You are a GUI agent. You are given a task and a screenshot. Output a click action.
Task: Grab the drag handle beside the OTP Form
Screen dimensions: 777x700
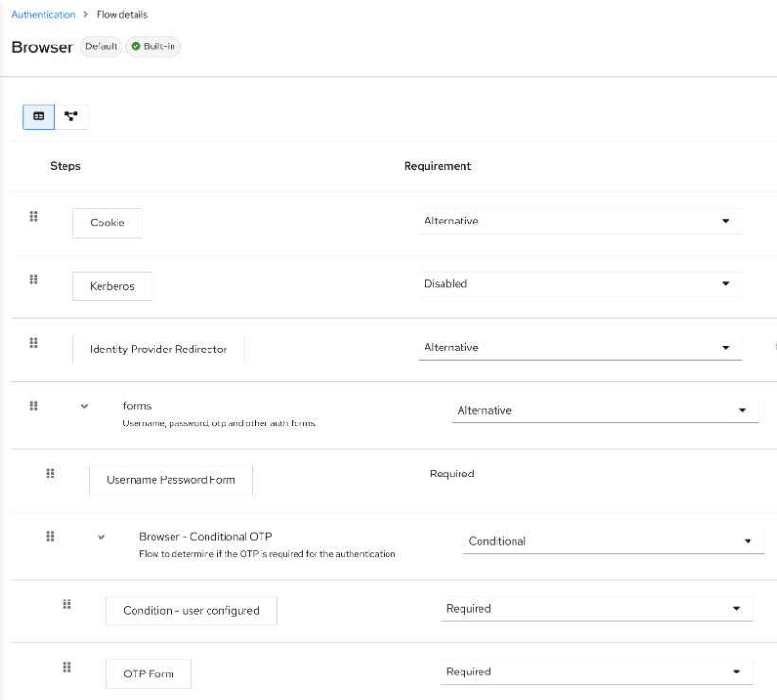tap(66, 667)
